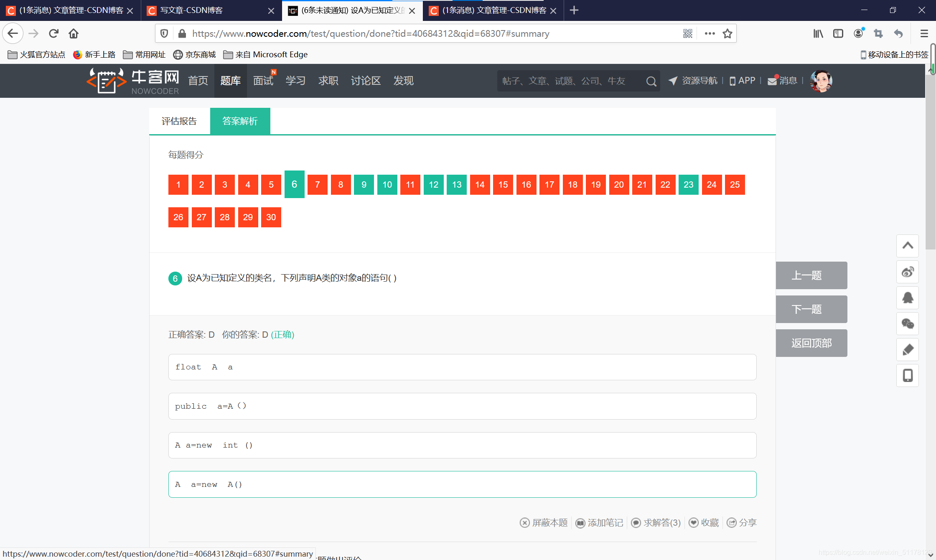This screenshot has width=936, height=560.
Task: Bookmark this page with the star icon
Action: click(727, 33)
